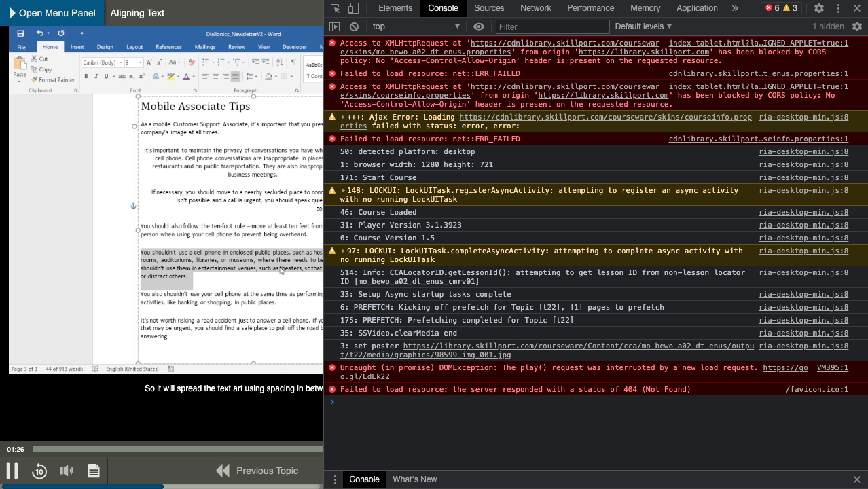Click DevTools inspect element icon
Screen dimensions: 868x489
pos(336,8)
